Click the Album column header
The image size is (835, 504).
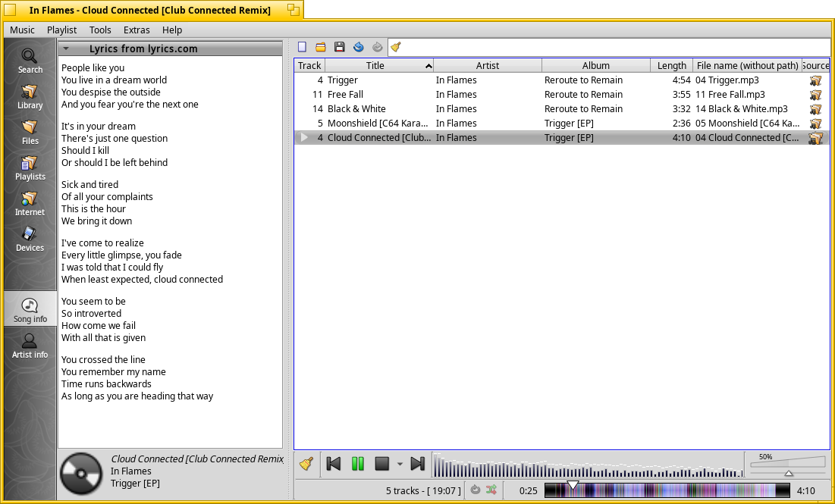(x=596, y=65)
